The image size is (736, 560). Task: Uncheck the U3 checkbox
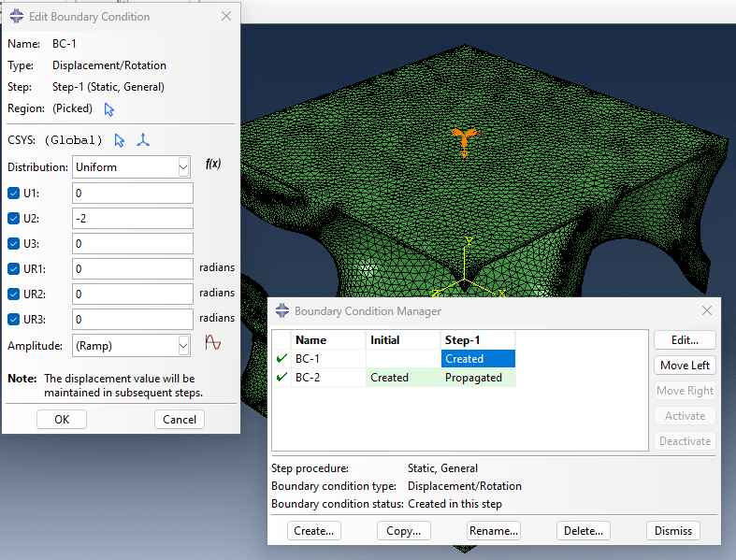tap(14, 244)
